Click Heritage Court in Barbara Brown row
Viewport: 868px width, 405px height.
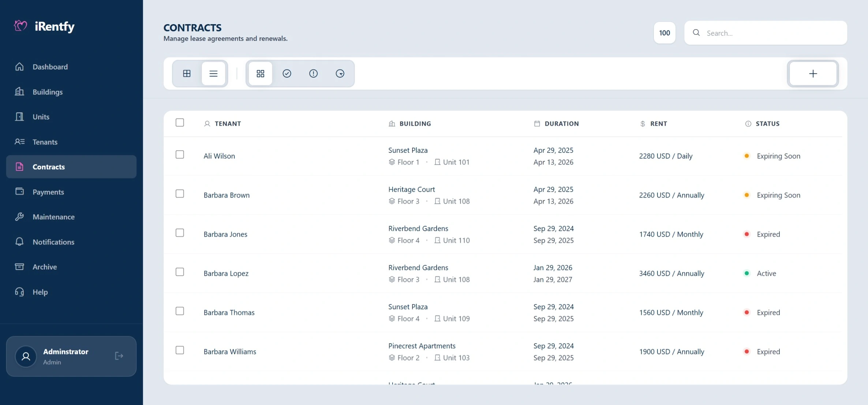tap(411, 189)
